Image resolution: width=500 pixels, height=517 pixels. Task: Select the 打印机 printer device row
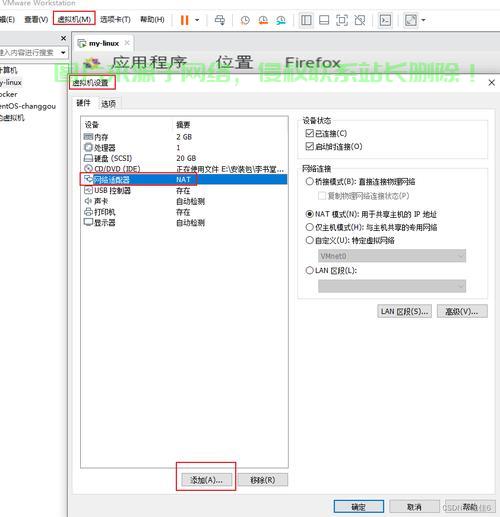click(x=184, y=212)
